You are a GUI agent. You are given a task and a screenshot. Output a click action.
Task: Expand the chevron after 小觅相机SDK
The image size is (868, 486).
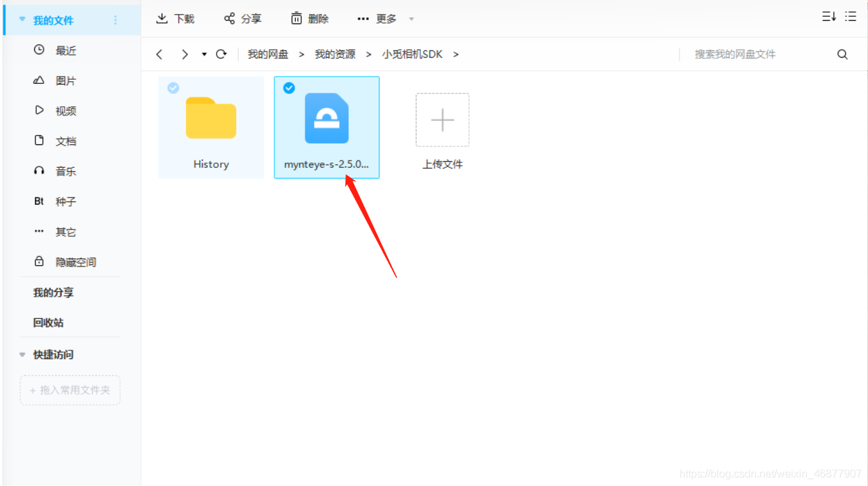pyautogui.click(x=456, y=54)
